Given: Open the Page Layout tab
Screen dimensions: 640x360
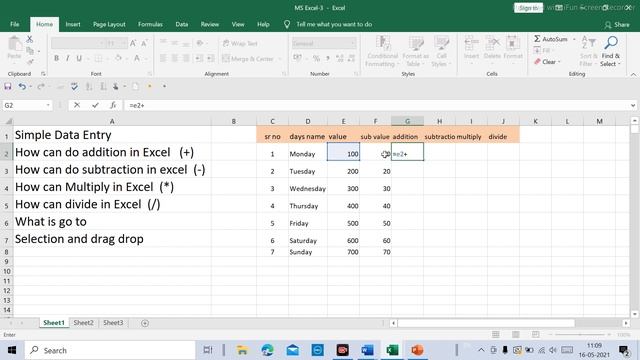Looking at the screenshot, I should tap(109, 24).
